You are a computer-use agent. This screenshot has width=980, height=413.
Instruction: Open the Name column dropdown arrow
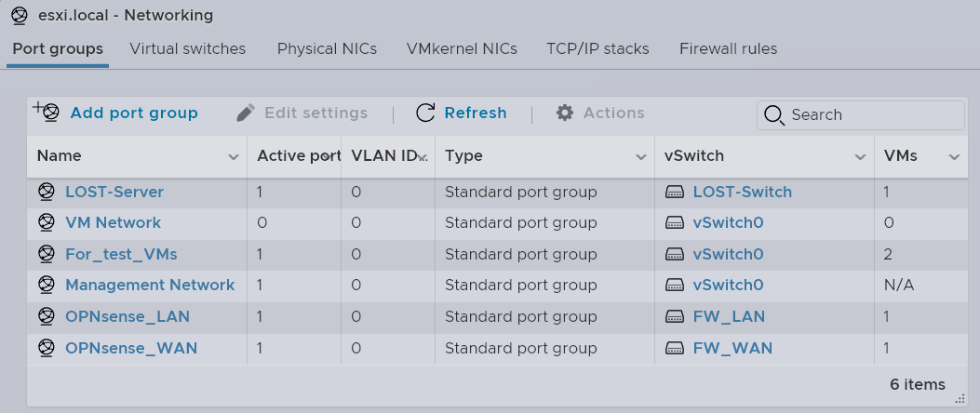pyautogui.click(x=234, y=157)
